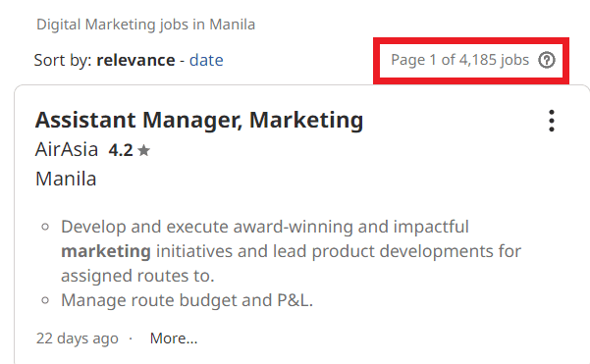Click the help question mark icon beside job count
This screenshot has height=364, width=590.
[x=547, y=60]
